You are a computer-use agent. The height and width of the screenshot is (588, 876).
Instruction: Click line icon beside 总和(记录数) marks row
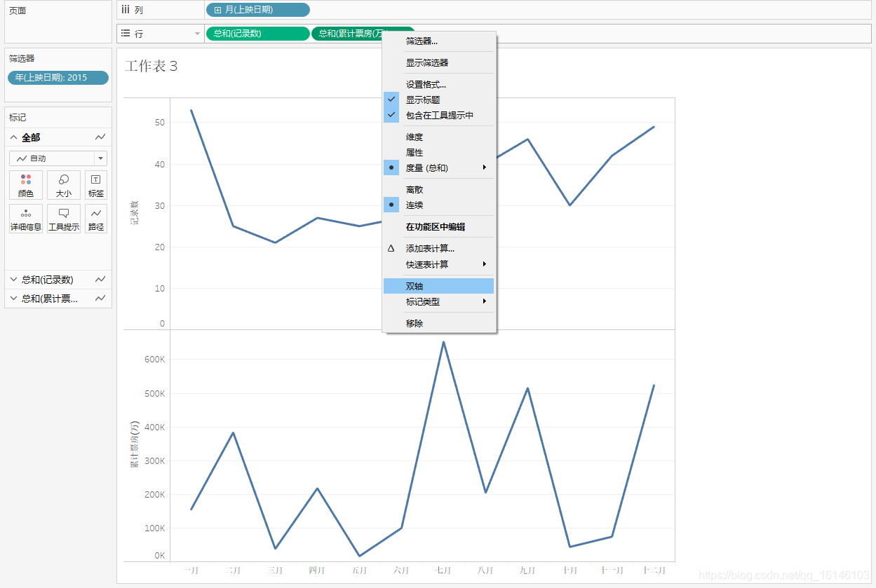[x=101, y=280]
